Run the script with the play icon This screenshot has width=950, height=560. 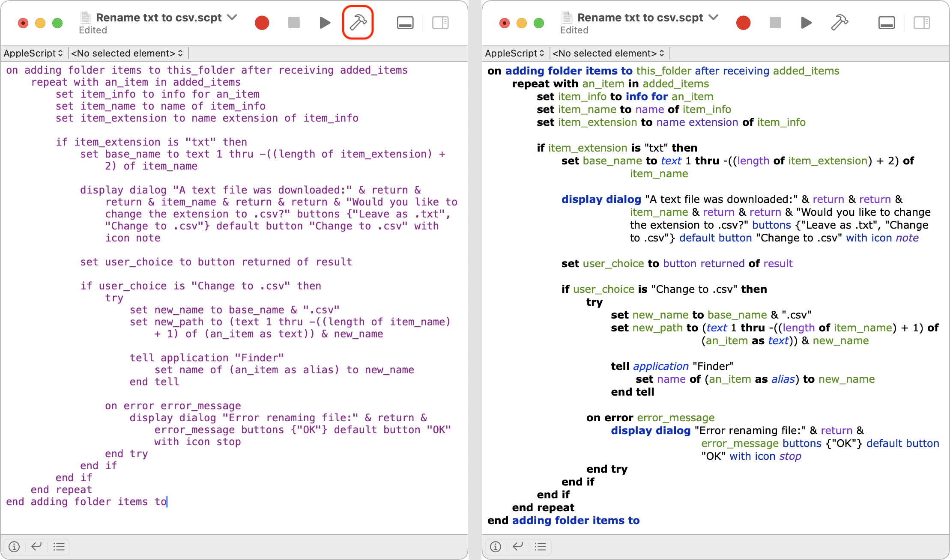pos(325,22)
